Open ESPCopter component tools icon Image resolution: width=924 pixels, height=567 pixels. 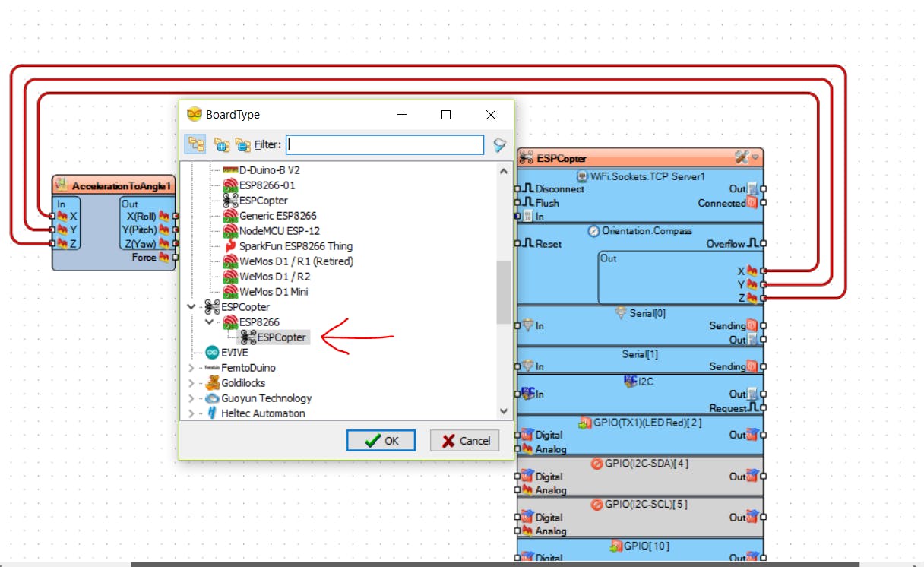point(742,158)
